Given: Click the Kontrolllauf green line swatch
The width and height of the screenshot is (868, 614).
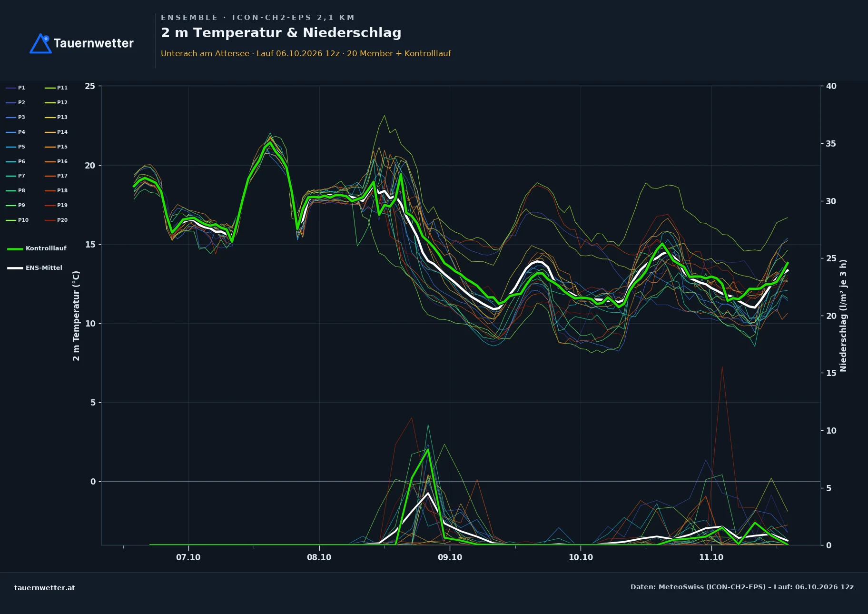Looking at the screenshot, I should click(x=15, y=248).
